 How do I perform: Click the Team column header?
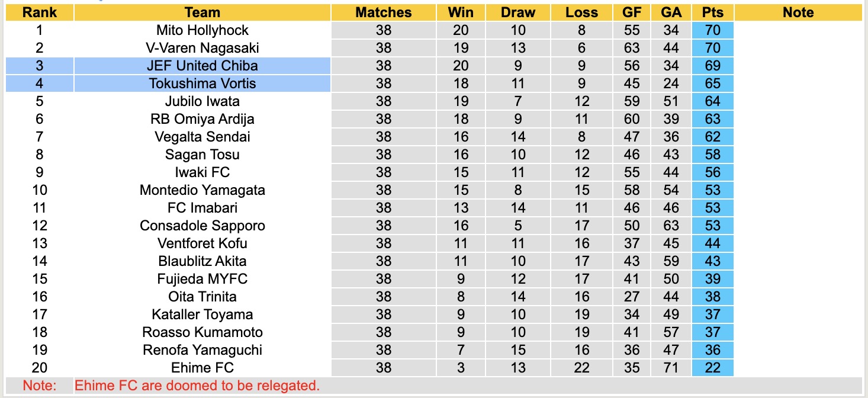tap(202, 12)
